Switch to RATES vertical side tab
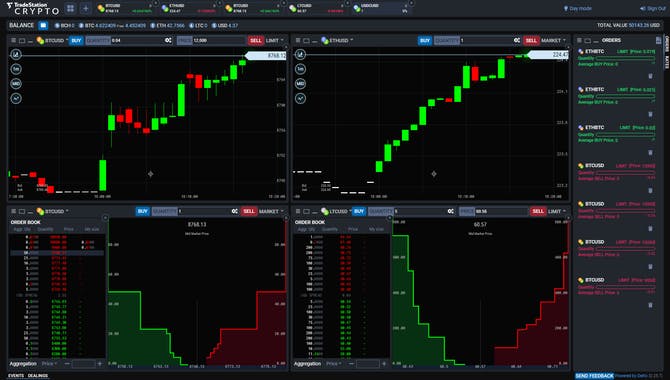 [x=666, y=62]
